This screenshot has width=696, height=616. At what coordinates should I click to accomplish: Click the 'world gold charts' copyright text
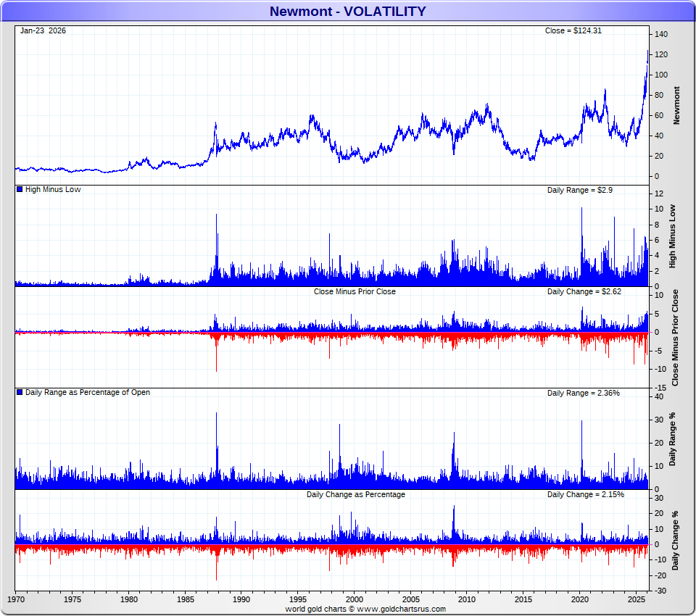point(315,609)
